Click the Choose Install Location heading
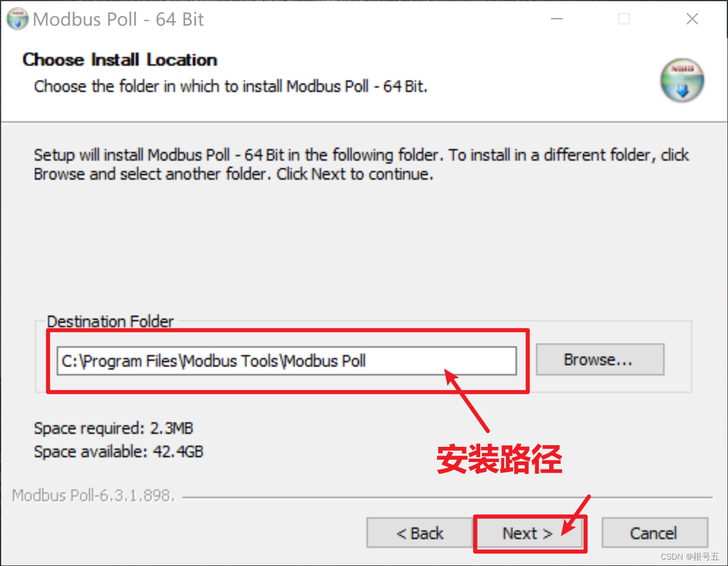This screenshot has width=728, height=566. [x=120, y=60]
